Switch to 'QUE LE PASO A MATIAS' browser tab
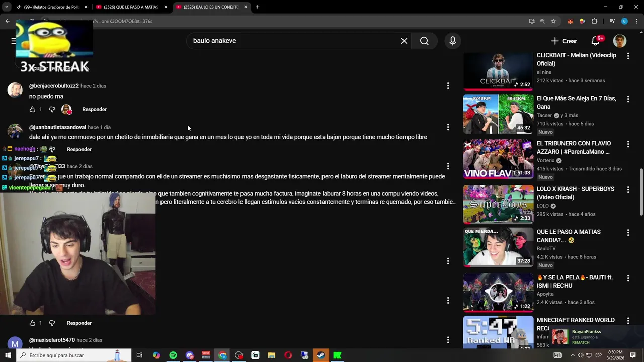 (131, 7)
